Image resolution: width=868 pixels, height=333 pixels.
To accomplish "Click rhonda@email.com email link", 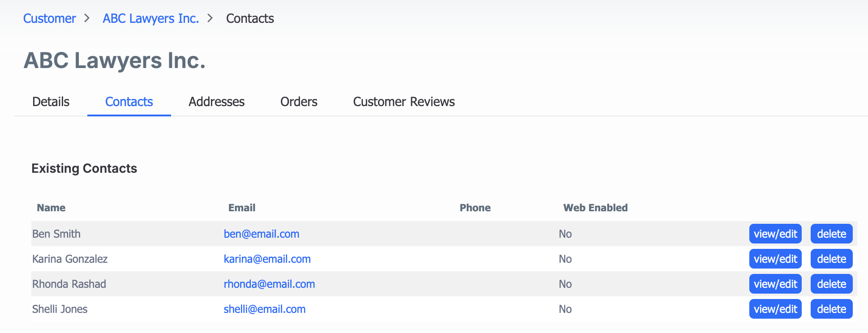I will 269,284.
